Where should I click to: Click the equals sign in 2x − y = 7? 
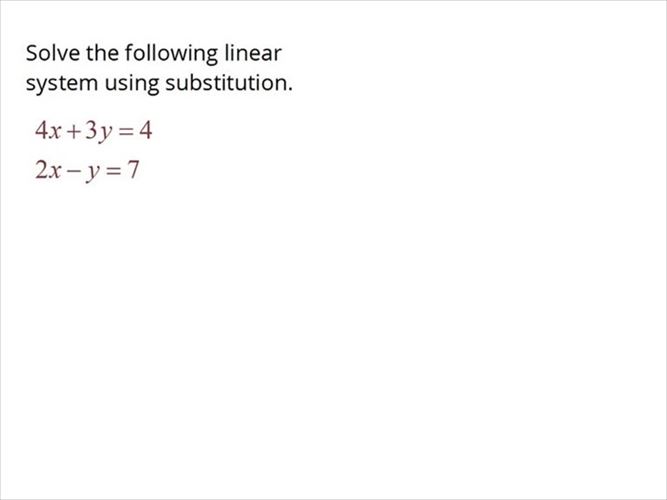[x=113, y=172]
